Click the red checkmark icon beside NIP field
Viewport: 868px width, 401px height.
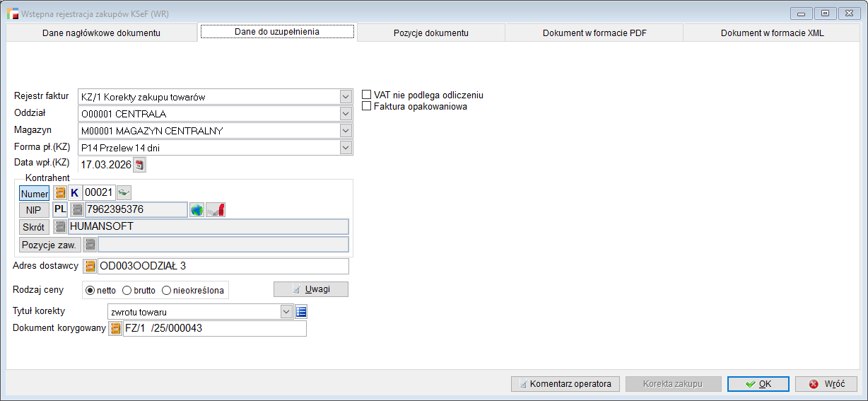tap(216, 210)
